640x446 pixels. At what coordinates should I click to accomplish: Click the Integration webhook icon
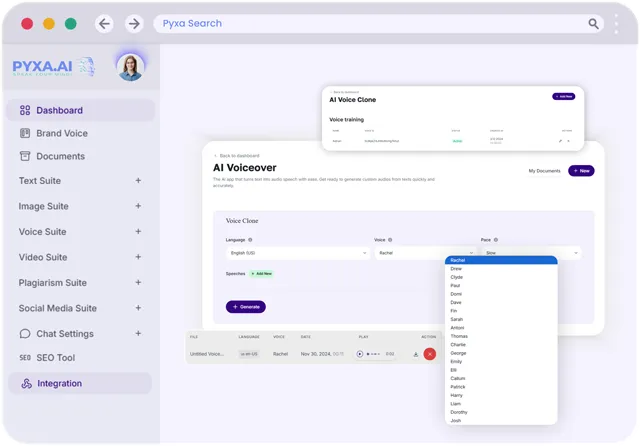point(27,383)
